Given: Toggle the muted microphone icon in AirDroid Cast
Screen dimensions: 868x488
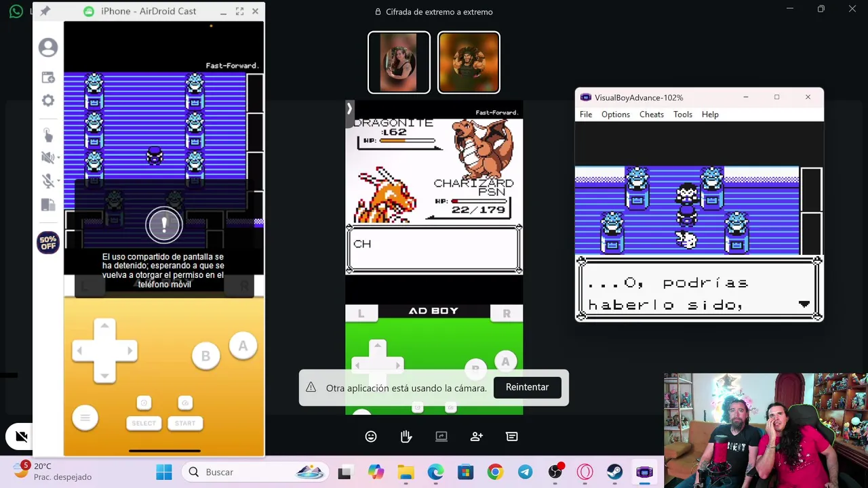Looking at the screenshot, I should [x=47, y=180].
